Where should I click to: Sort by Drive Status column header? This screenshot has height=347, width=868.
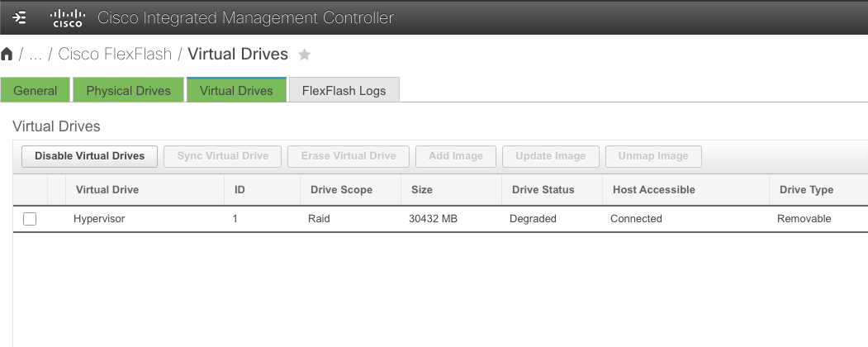click(543, 190)
